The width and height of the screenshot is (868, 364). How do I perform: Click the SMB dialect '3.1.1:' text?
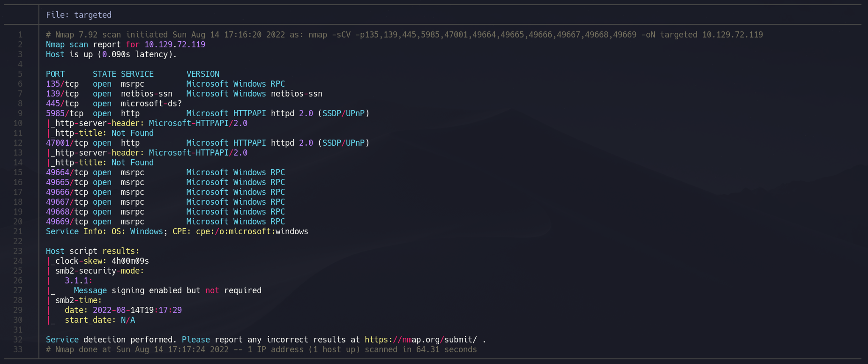79,281
